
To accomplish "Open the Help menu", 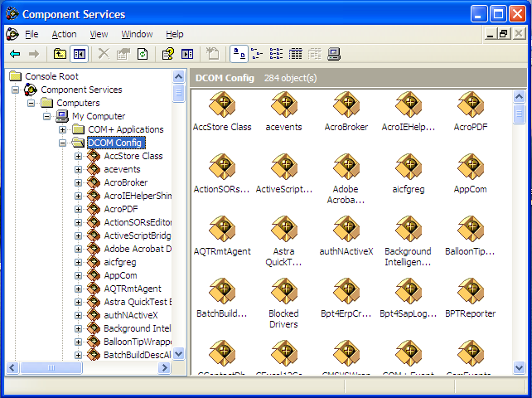I will 175,34.
